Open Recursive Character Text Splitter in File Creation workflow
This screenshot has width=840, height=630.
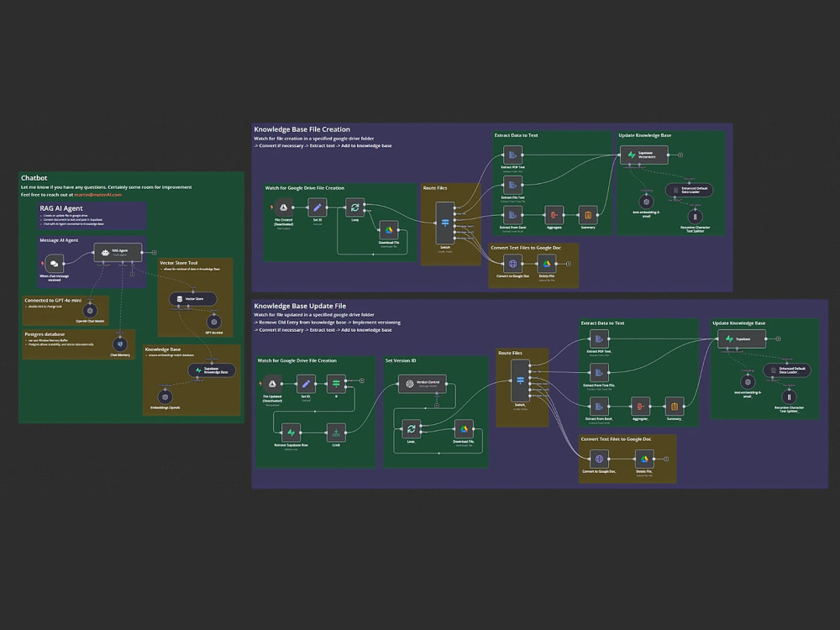[x=695, y=217]
